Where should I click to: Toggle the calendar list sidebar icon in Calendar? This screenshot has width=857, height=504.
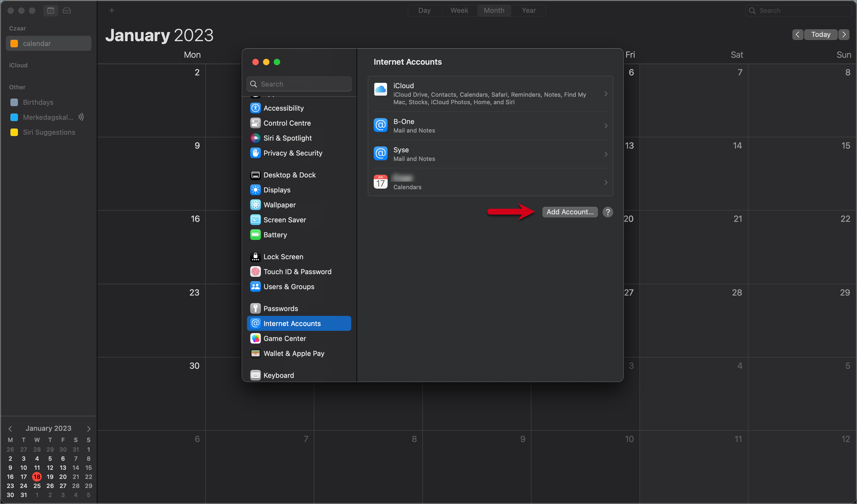(x=51, y=10)
